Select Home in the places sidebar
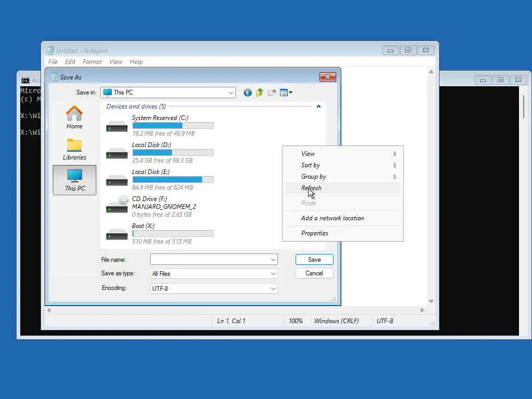The height and width of the screenshot is (399, 532). (x=74, y=117)
